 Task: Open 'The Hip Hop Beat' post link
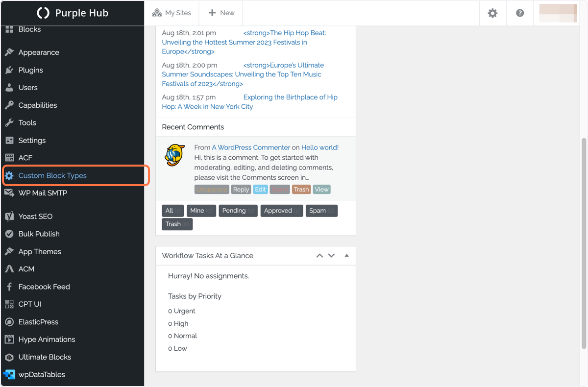point(244,42)
